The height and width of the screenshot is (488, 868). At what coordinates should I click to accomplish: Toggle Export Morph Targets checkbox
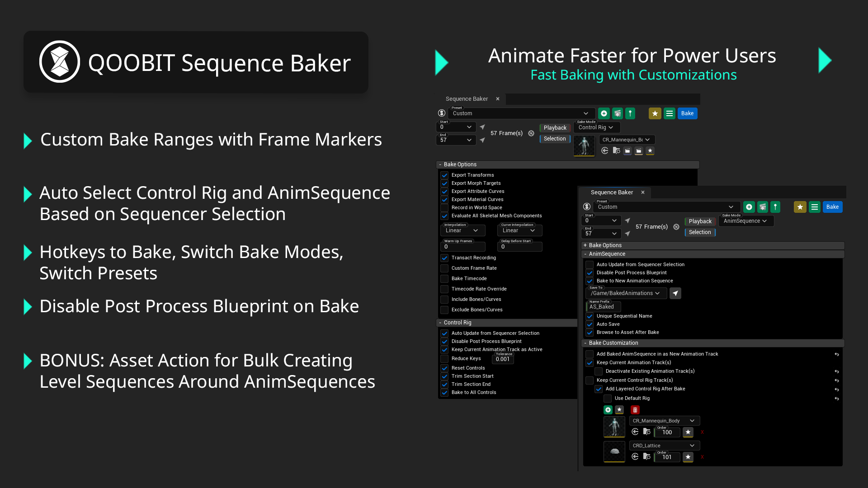(444, 183)
